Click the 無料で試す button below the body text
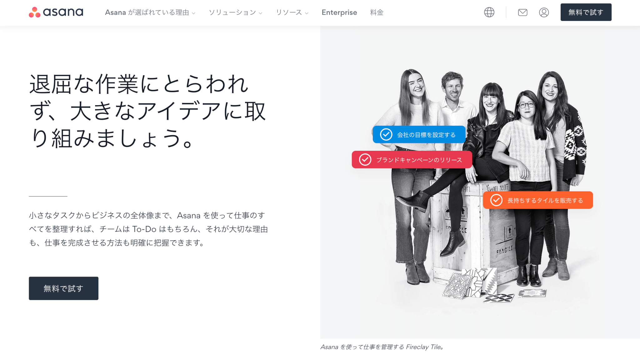Viewport: 640px width, 364px height. pyautogui.click(x=63, y=288)
